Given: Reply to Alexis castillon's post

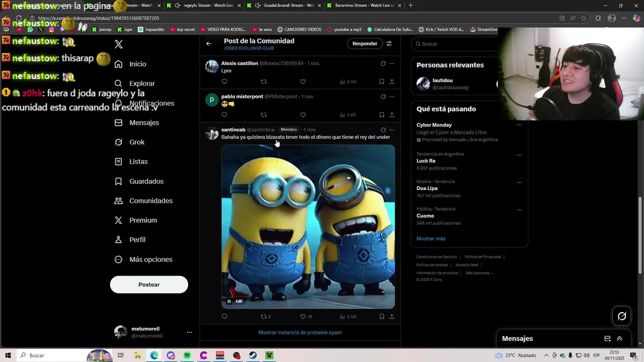Looking at the screenshot, I should tap(224, 81).
